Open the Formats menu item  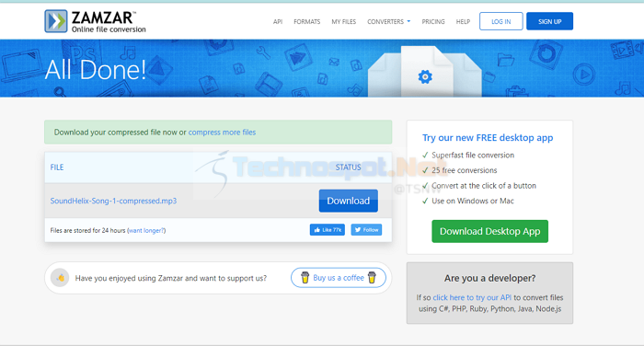click(x=306, y=22)
